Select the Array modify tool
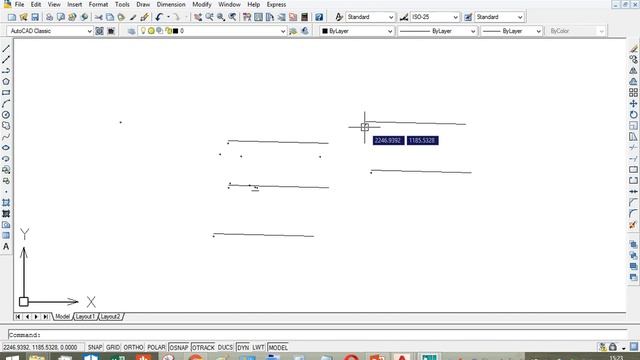The image size is (640, 360). (633, 93)
